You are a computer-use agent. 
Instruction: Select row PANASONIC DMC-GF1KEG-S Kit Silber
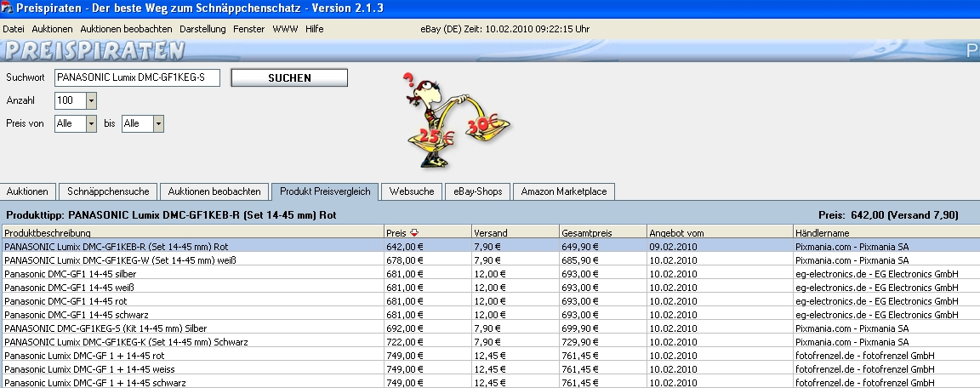tap(491, 328)
